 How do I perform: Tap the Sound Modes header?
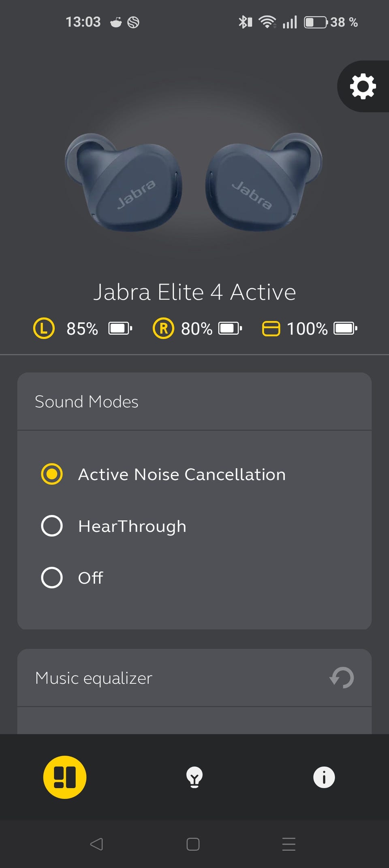click(87, 402)
